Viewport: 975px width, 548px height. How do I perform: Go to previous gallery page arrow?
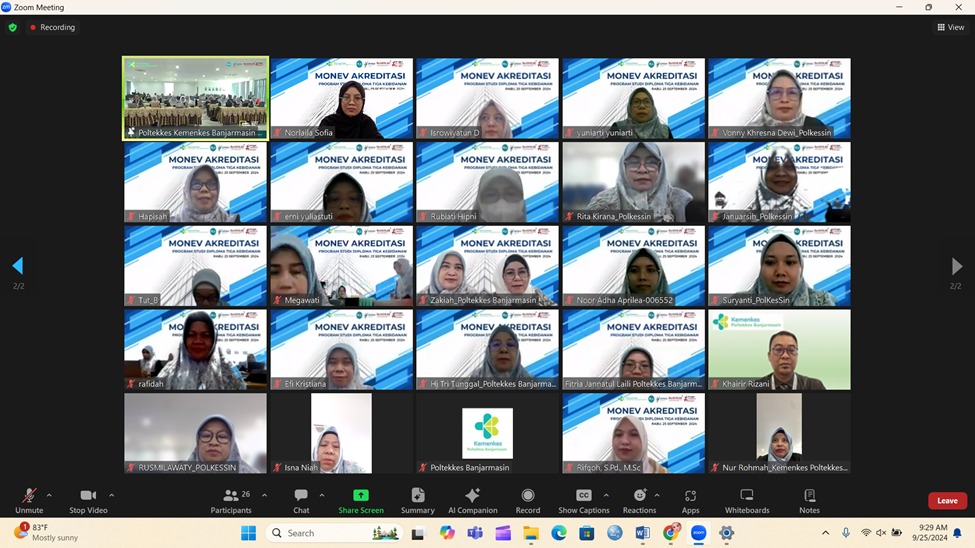17,266
